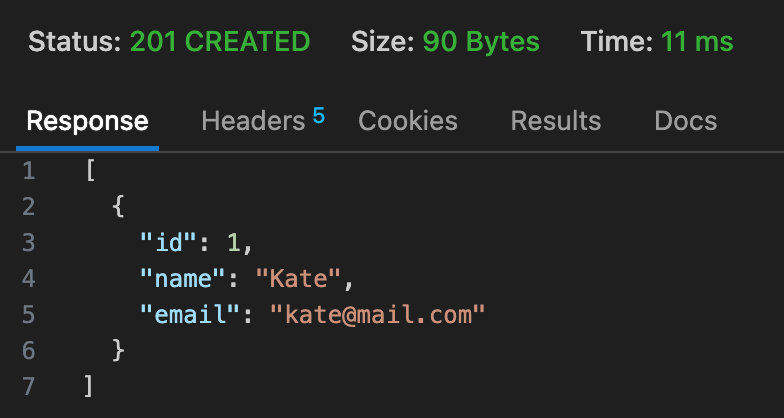
Task: Open the Cookies tab
Action: point(408,121)
